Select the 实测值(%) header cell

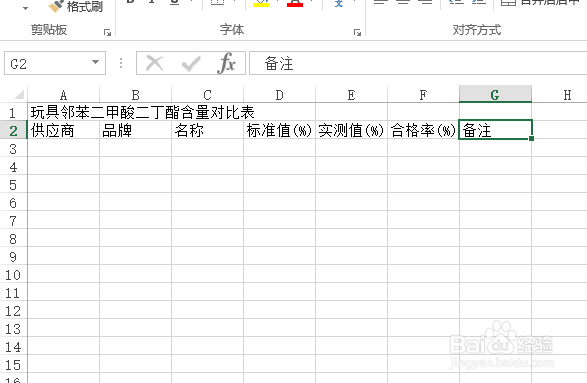click(352, 130)
